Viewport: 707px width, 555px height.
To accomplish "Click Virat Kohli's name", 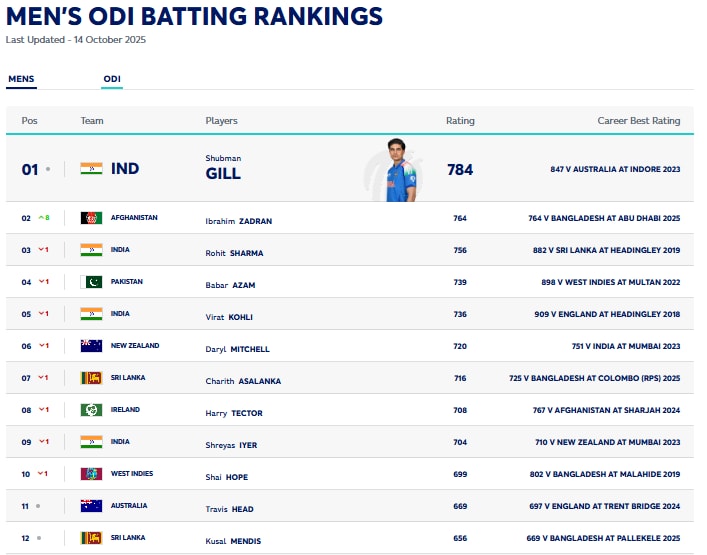I will tap(228, 317).
